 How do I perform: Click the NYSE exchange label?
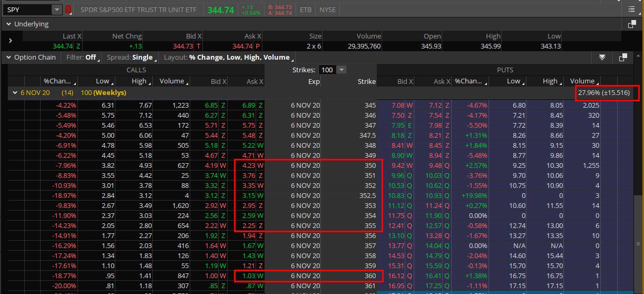[327, 10]
